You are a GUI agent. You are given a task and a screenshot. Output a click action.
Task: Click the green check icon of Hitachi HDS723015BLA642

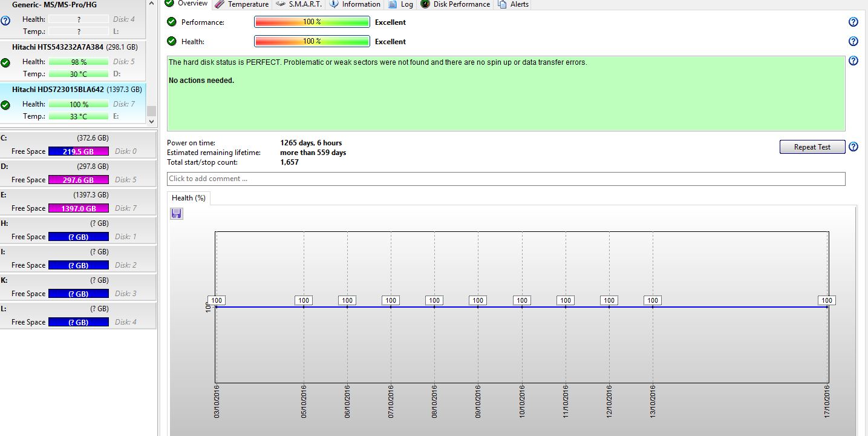coord(5,105)
